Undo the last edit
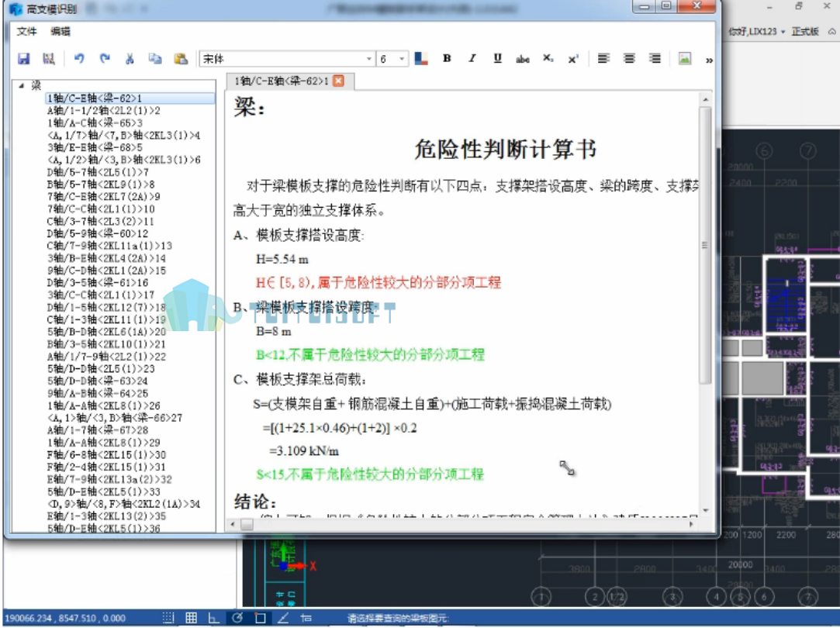 click(79, 58)
